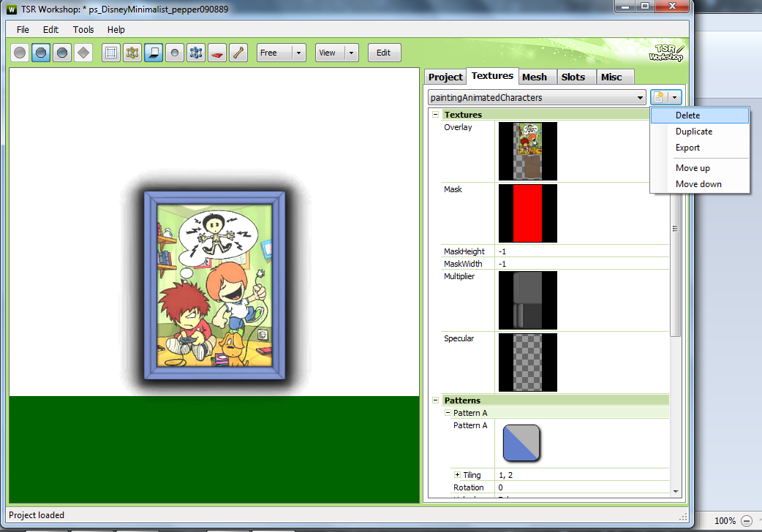Click the TSR Workshop title bar app icon
This screenshot has width=762, height=532.
point(12,9)
